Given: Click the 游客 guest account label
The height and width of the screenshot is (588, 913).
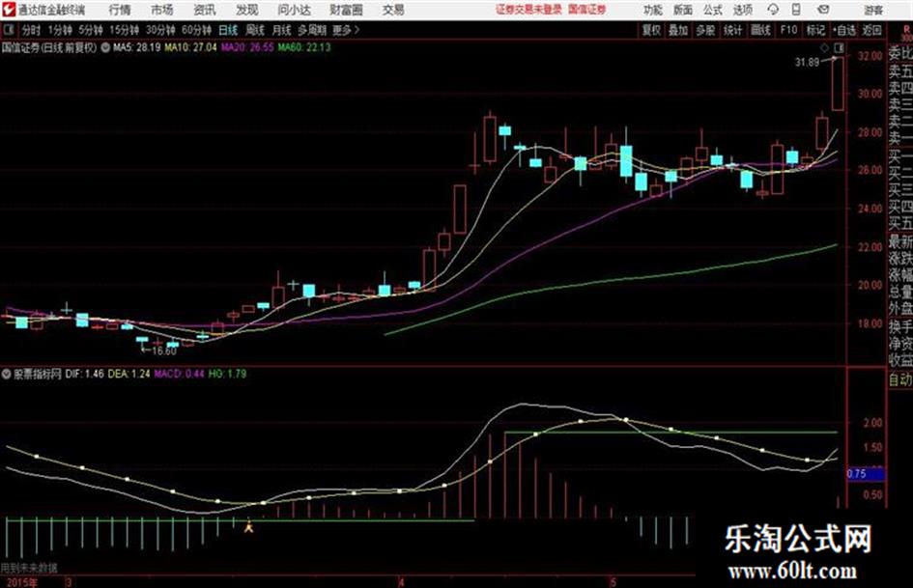Looking at the screenshot, I should (873, 10).
